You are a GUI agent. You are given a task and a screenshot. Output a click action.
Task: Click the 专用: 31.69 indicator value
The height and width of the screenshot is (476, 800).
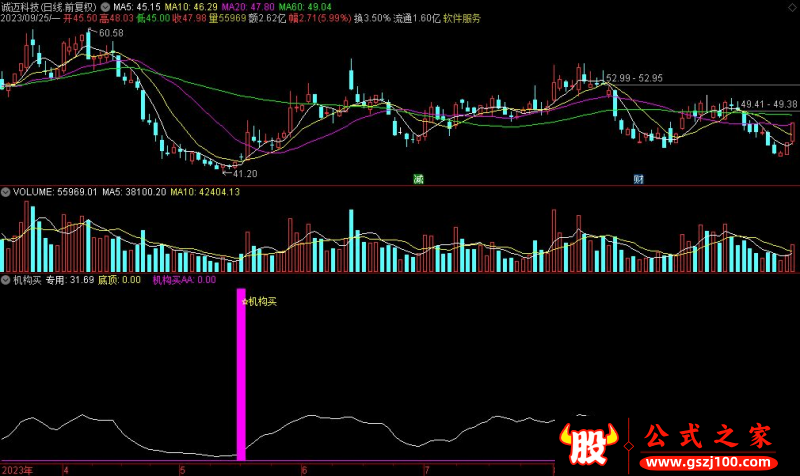click(70, 280)
